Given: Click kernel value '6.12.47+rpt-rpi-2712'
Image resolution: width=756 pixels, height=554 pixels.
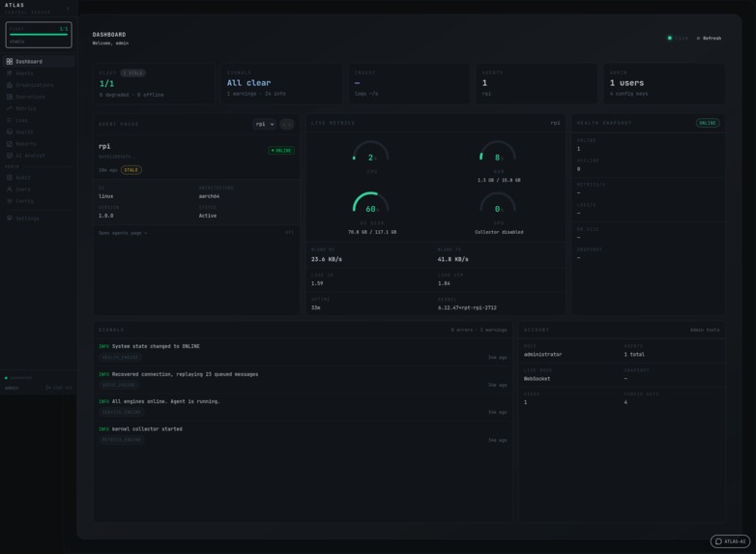Looking at the screenshot, I should click(467, 307).
